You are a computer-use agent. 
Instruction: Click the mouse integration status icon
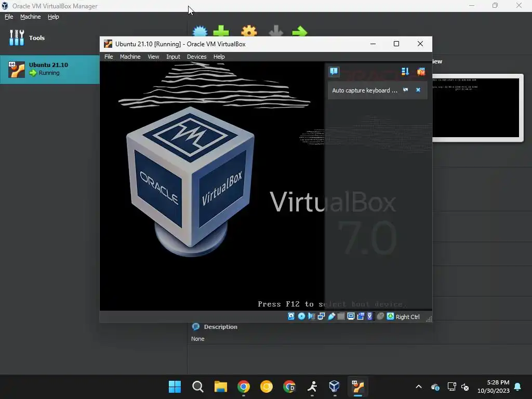click(x=380, y=316)
